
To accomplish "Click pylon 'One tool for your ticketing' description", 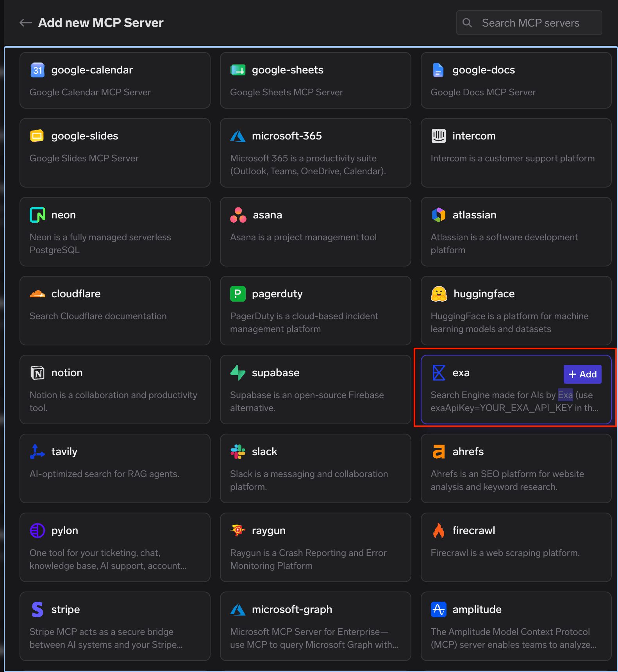I will click(x=108, y=559).
